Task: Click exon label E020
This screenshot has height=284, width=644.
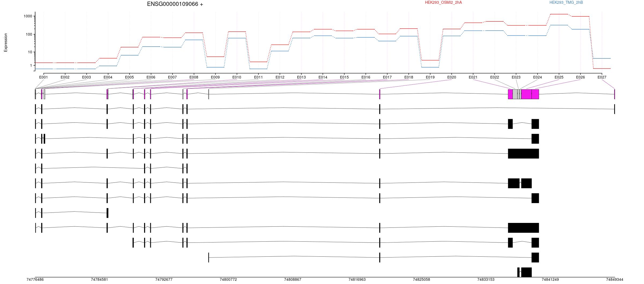Action: 452,77
